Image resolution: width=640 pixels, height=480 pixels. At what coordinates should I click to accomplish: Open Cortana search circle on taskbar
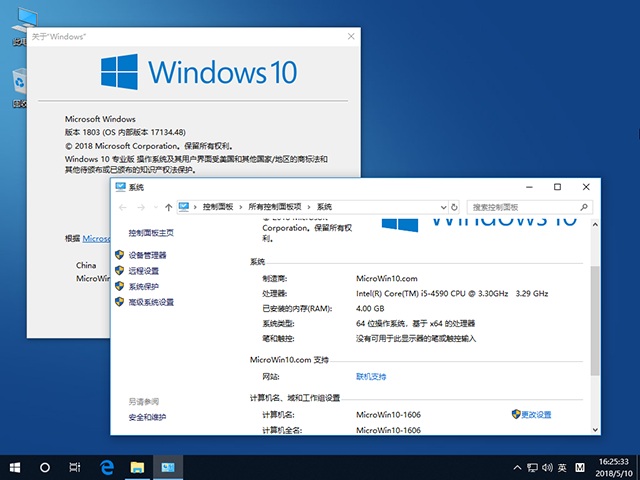[x=45, y=467]
